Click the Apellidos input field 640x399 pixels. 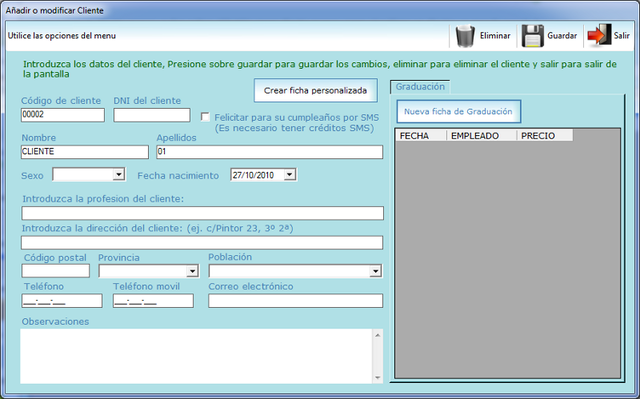[270, 152]
